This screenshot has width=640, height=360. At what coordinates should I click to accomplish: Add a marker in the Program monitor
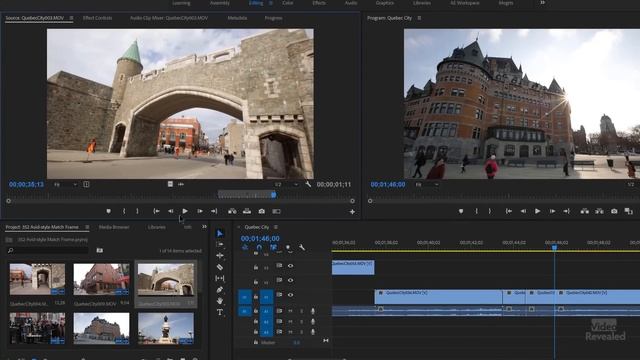tap(461, 211)
